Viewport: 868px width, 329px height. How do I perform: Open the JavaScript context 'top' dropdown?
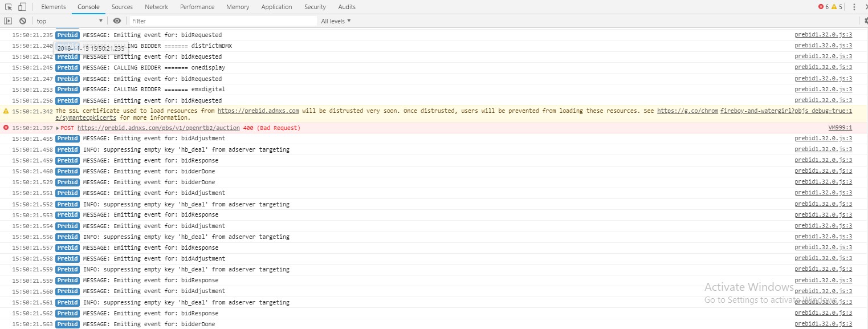click(x=70, y=21)
